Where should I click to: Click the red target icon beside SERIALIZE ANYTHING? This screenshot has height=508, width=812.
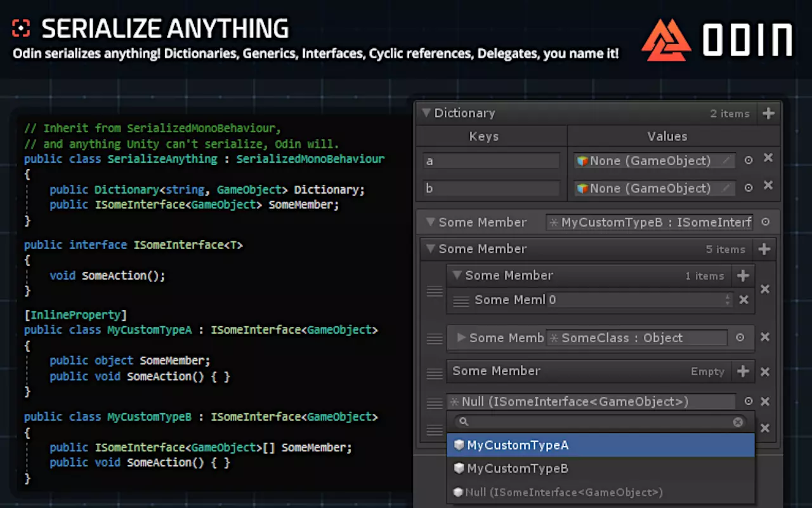[x=22, y=28]
